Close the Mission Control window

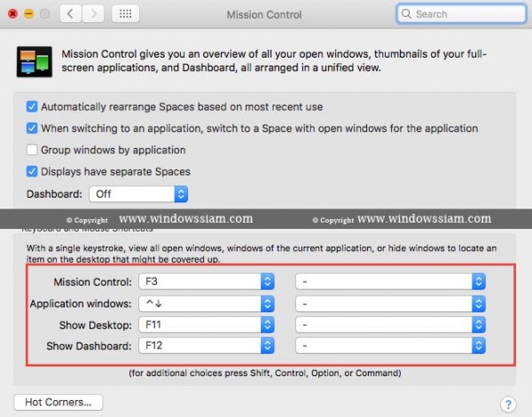point(13,14)
